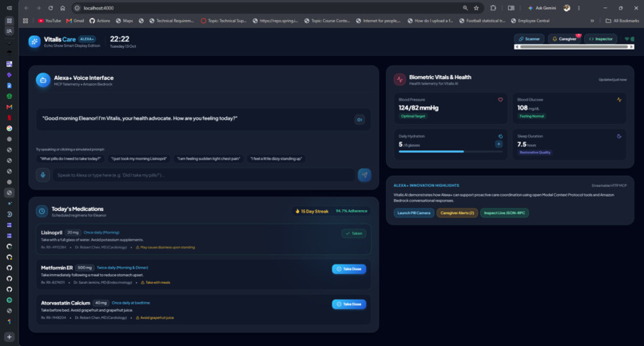The width and height of the screenshot is (644, 346).
Task: Open the Inspector panel
Action: 601,39
